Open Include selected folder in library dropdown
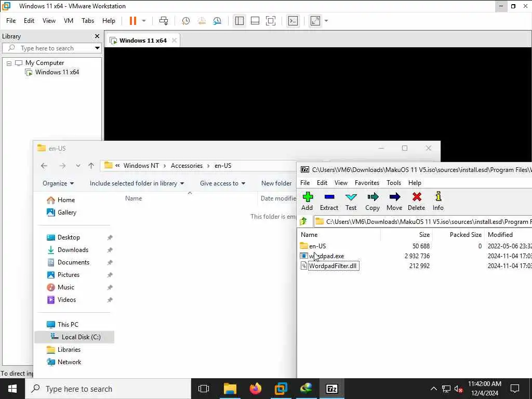Screen dimensions: 532x399 (137, 183)
